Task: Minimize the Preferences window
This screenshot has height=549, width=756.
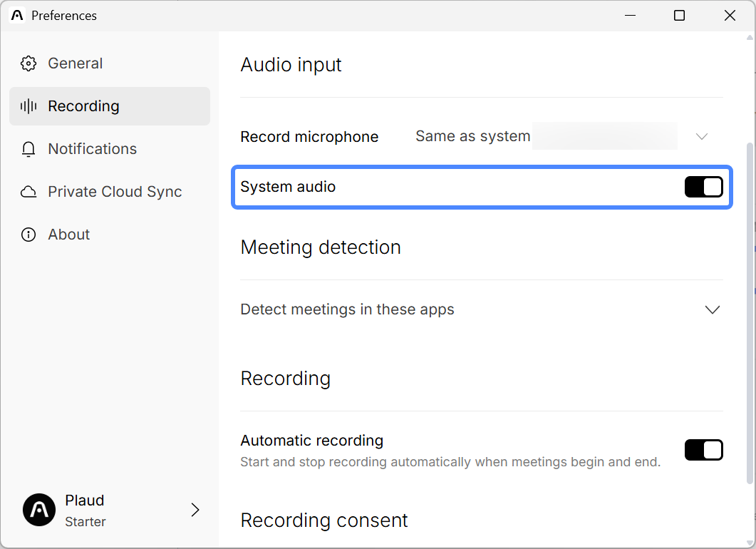Action: (x=630, y=16)
